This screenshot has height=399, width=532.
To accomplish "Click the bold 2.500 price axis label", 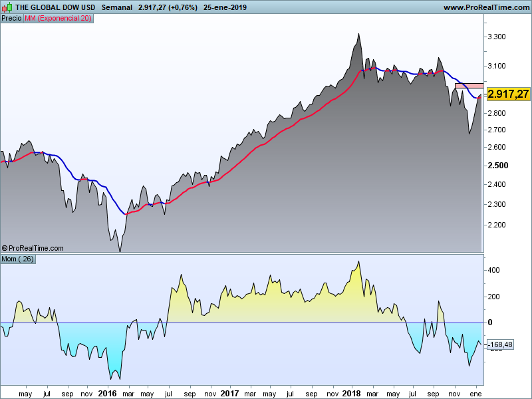I will 497,166.
